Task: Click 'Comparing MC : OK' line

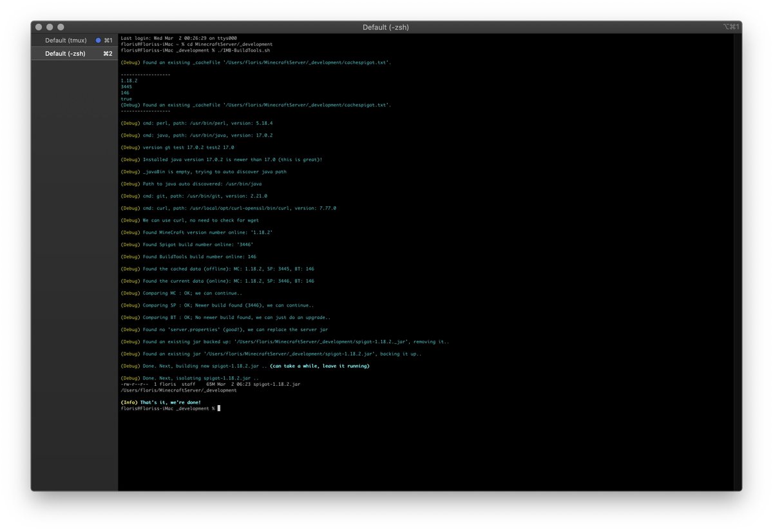Action: click(x=182, y=293)
